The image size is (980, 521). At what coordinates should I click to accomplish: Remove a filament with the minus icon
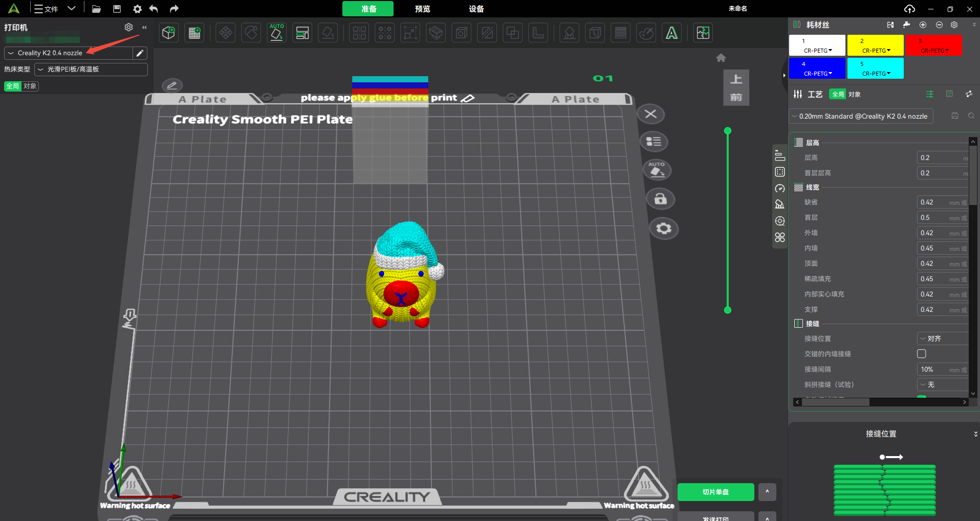point(939,25)
